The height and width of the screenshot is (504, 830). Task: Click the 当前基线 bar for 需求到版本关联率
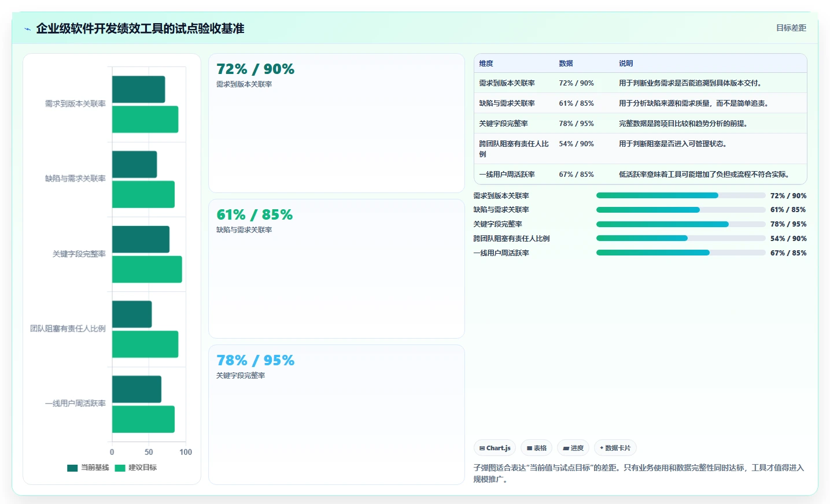(x=138, y=90)
